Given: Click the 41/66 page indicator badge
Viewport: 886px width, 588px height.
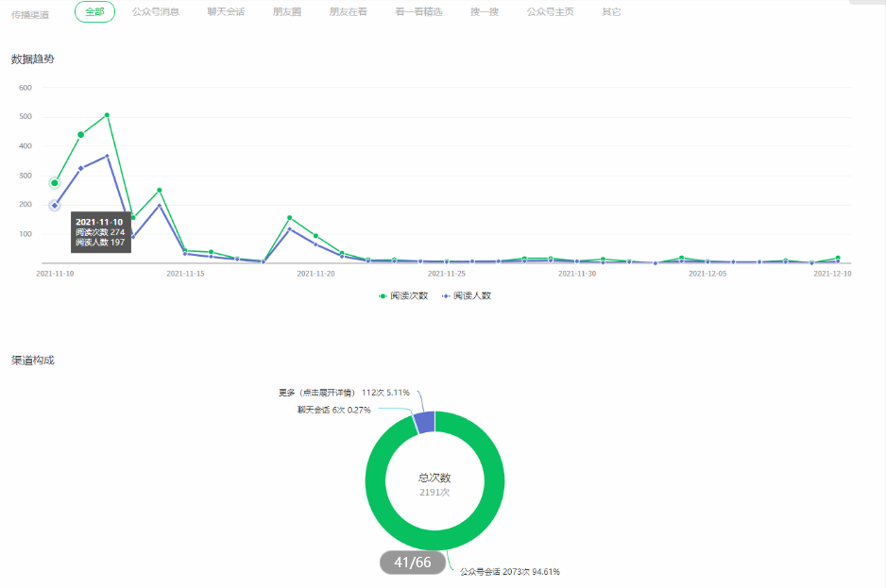Looking at the screenshot, I should tap(413, 563).
